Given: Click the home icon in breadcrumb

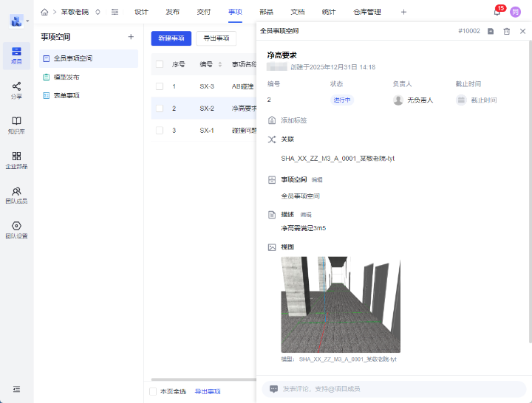Looking at the screenshot, I should coord(45,12).
